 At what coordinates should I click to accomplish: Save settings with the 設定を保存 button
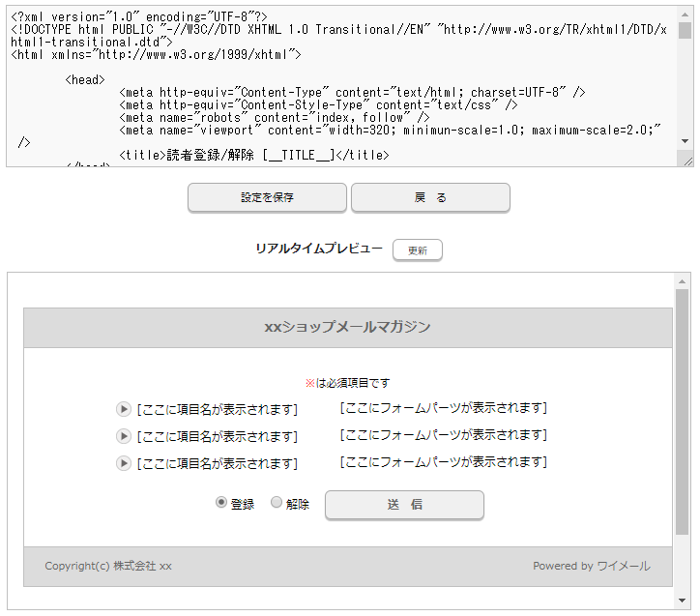pyautogui.click(x=267, y=197)
